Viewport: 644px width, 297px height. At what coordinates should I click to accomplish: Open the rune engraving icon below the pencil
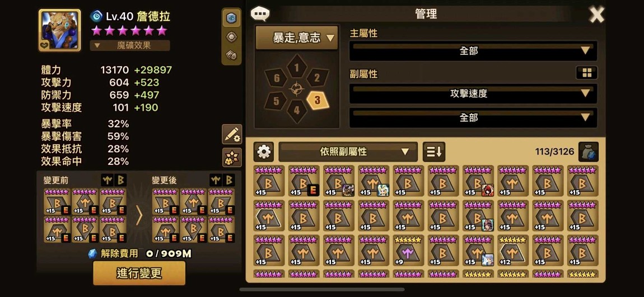point(232,158)
